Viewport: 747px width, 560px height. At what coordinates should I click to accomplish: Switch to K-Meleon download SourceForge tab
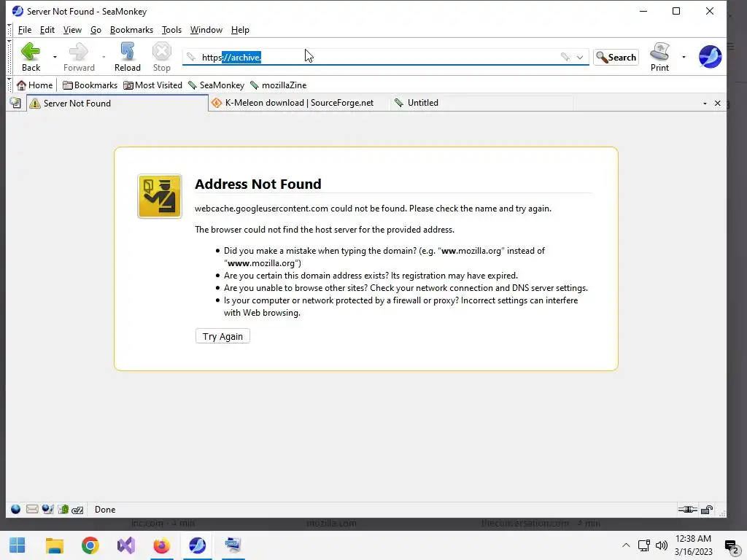(x=298, y=103)
